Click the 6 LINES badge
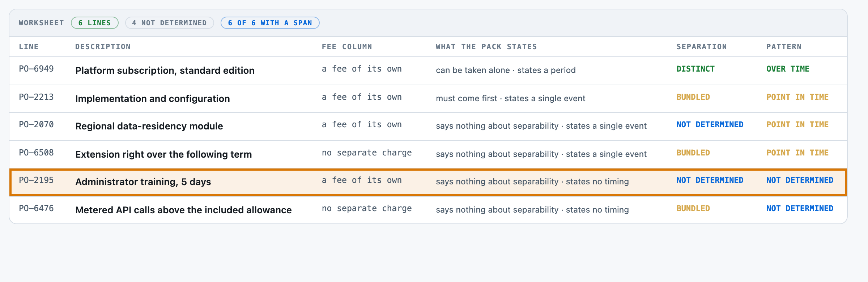Image resolution: width=868 pixels, height=282 pixels. coord(95,23)
